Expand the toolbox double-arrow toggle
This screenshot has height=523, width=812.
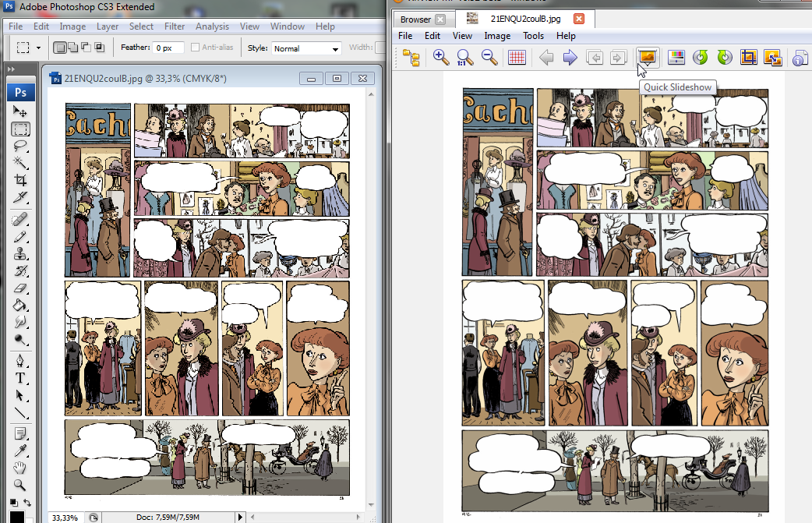12,69
